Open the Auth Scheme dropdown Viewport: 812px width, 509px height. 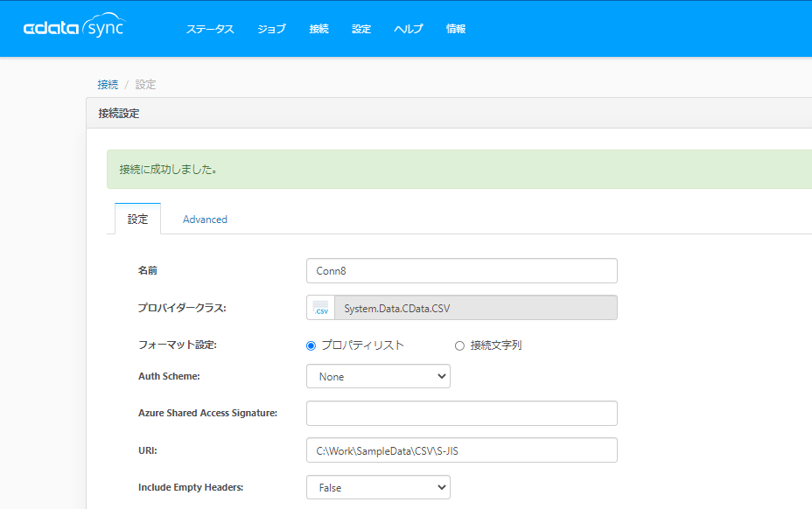coord(378,376)
